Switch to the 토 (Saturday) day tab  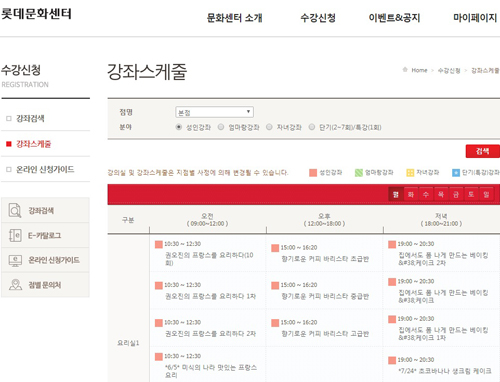coord(471,194)
